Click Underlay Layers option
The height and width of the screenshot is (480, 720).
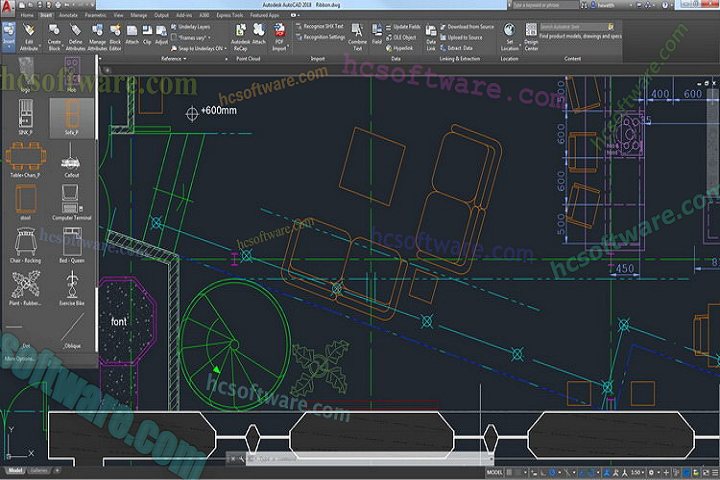pyautogui.click(x=190, y=27)
